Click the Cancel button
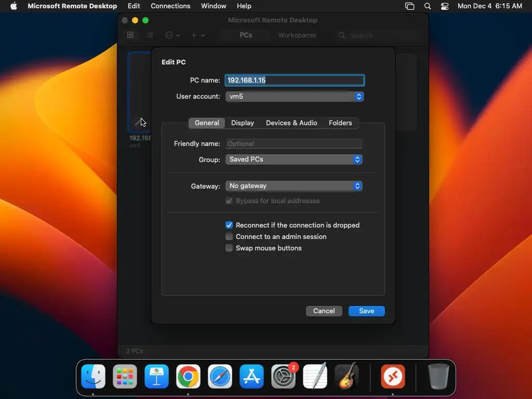The width and height of the screenshot is (532, 399). click(x=324, y=311)
